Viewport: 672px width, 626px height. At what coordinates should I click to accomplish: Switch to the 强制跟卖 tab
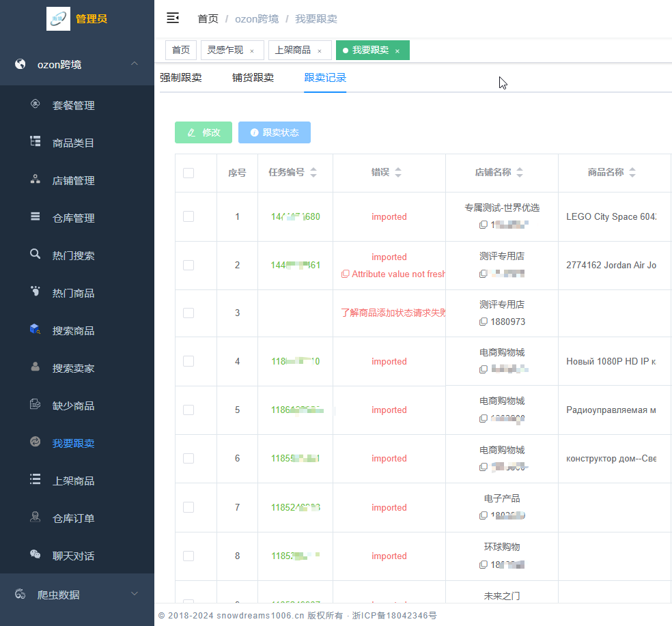(x=181, y=78)
